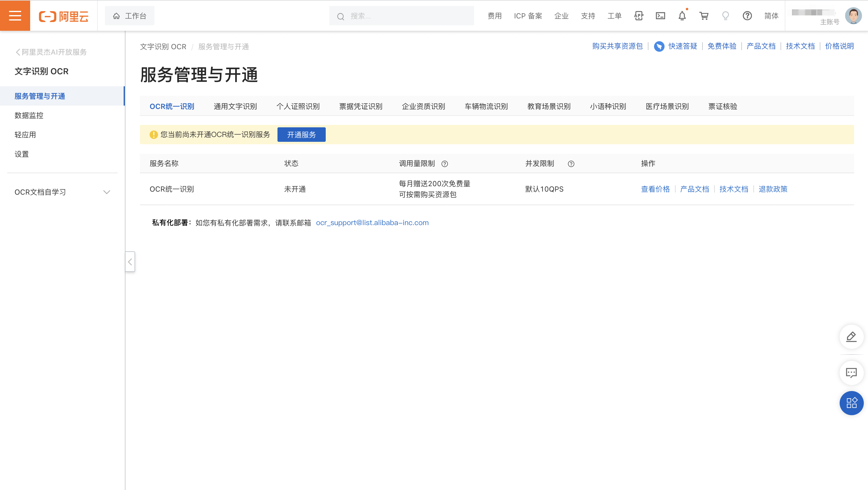Switch to 小语种识别 tab
Image resolution: width=868 pixels, height=490 pixels.
[x=608, y=106]
